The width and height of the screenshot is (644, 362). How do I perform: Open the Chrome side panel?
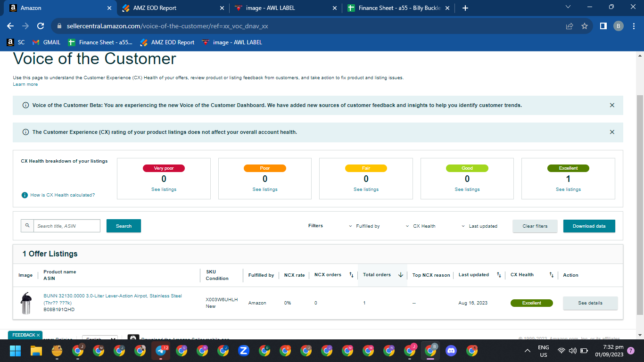(x=603, y=26)
